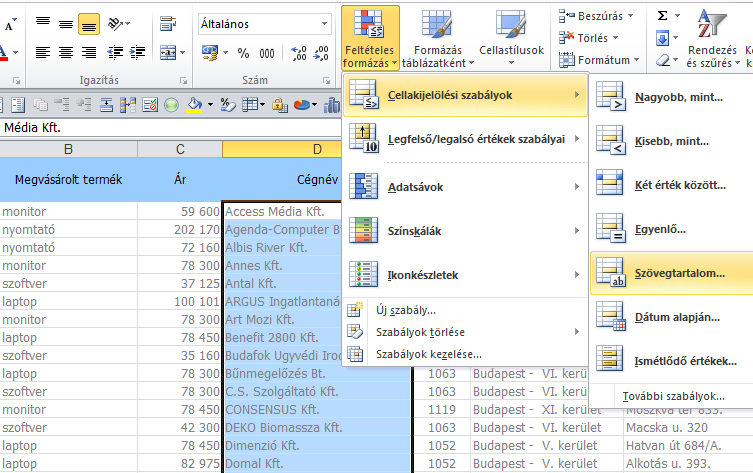Click the document list toolbar icon
Image resolution: width=753 pixels, height=473 pixels.
[x=18, y=105]
